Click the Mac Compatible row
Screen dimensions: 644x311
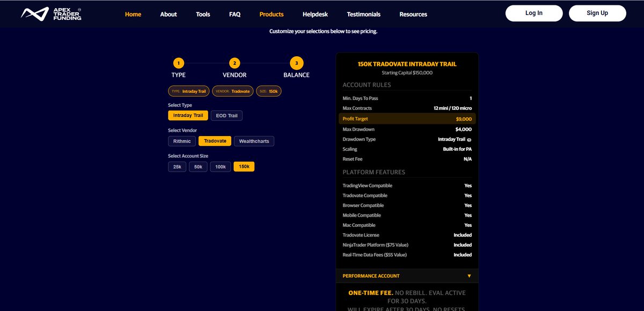(x=407, y=225)
